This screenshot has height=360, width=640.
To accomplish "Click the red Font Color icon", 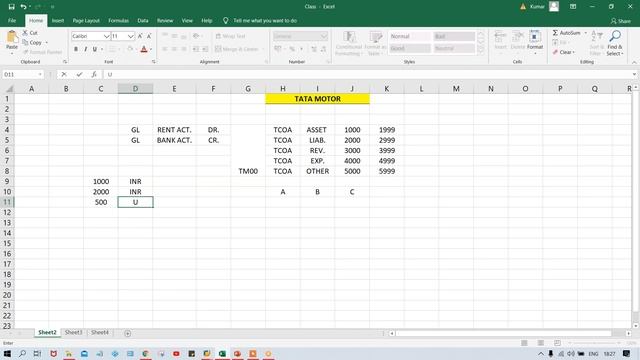I will point(144,49).
